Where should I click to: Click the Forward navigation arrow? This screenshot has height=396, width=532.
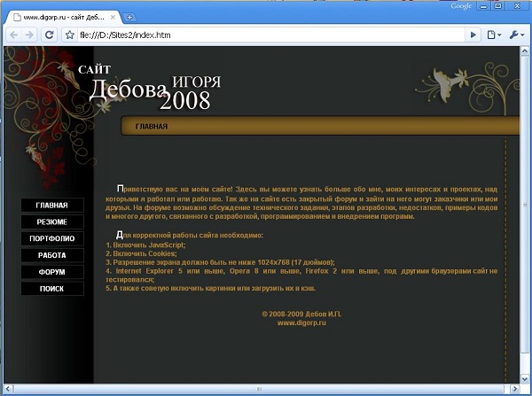tap(30, 35)
